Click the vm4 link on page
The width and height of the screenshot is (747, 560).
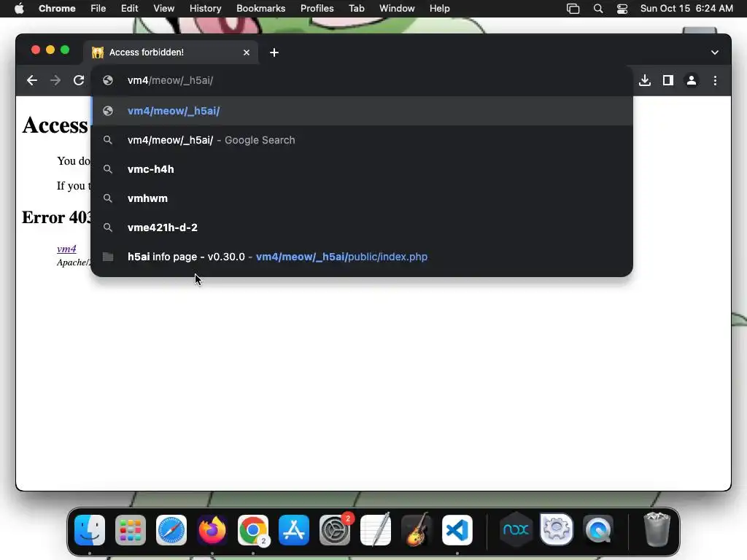(66, 249)
